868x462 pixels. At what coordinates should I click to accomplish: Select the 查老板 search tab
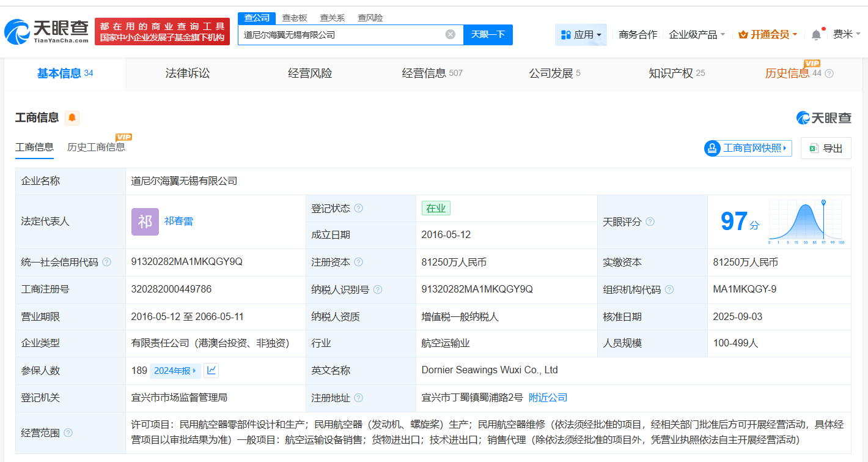(x=293, y=18)
